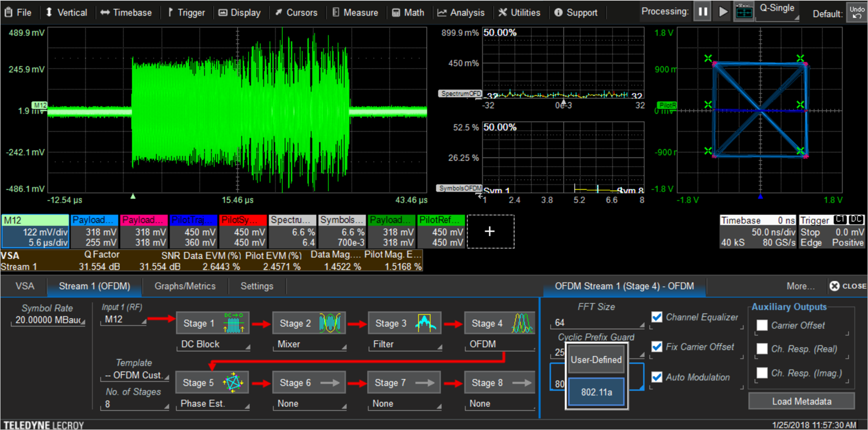868x430 pixels.
Task: Select the Stage 8 block
Action: [x=500, y=383]
